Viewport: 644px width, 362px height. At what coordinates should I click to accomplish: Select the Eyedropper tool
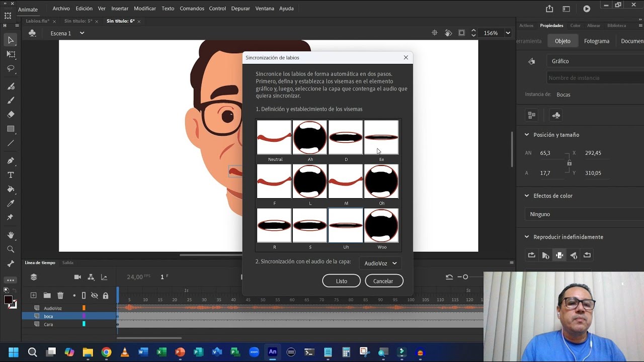tap(11, 203)
